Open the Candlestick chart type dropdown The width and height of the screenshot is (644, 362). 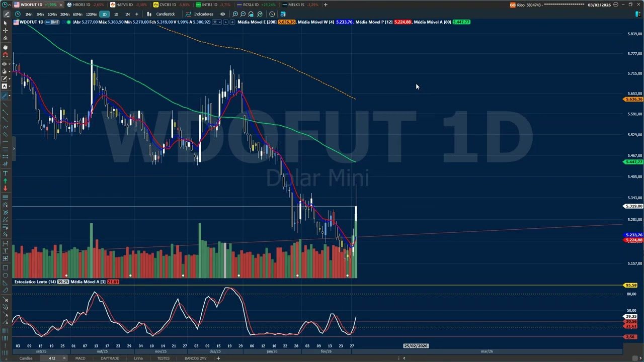point(166,14)
